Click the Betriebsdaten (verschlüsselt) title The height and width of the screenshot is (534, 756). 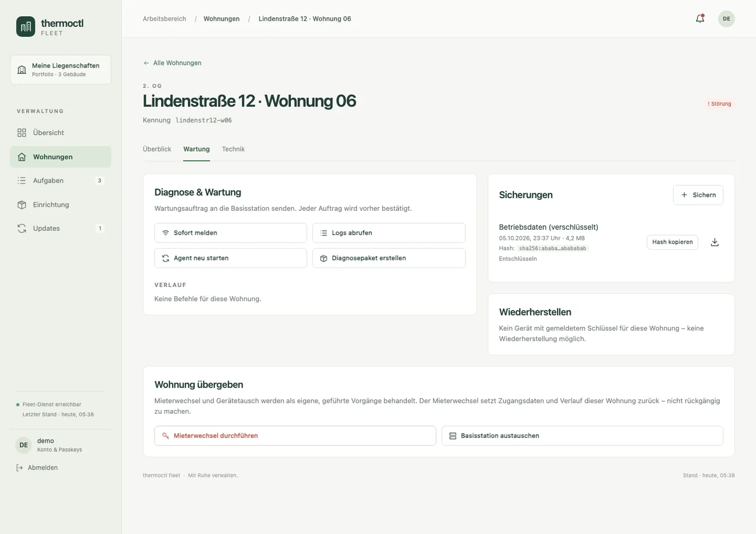[549, 227]
